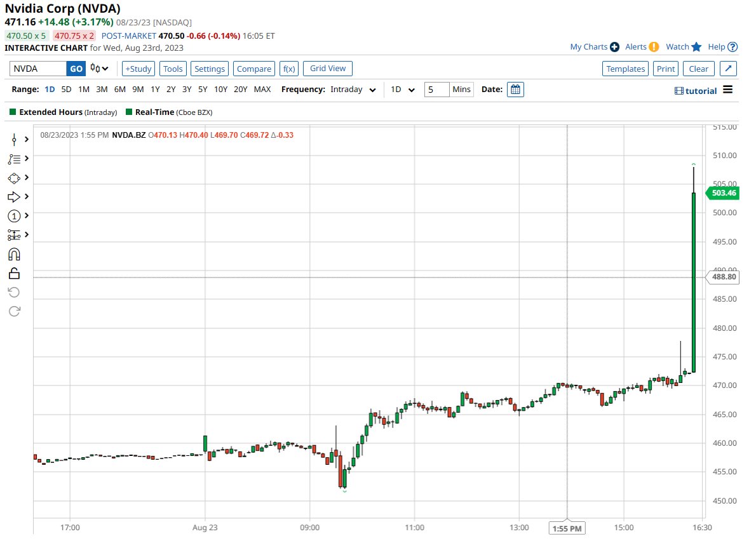
Task: Select the shapes drawing tool icon
Action: point(14,178)
